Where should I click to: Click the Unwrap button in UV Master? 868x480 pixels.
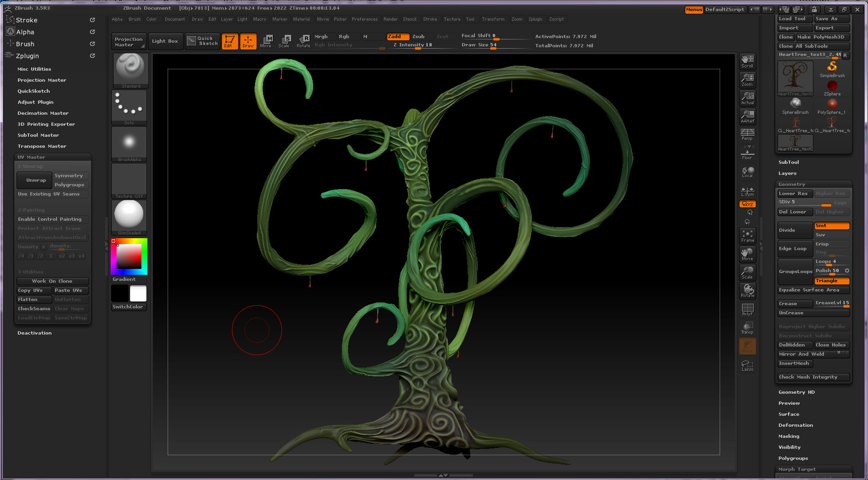[x=35, y=180]
